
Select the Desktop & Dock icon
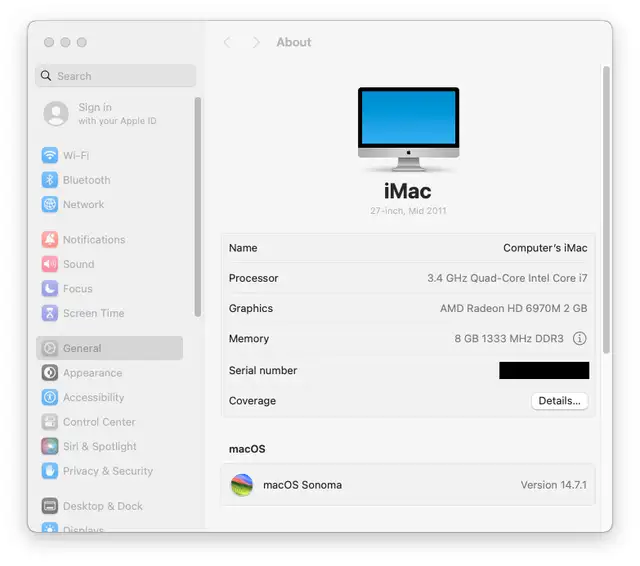pos(50,506)
